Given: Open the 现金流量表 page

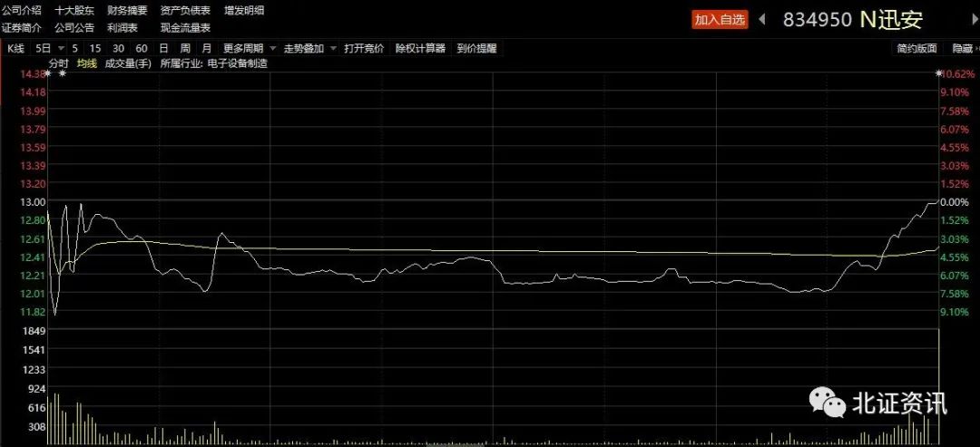Looking at the screenshot, I should [186, 27].
